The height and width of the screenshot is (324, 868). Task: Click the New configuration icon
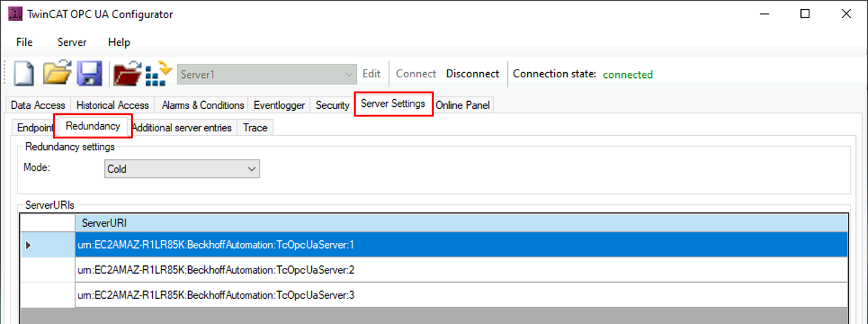24,73
